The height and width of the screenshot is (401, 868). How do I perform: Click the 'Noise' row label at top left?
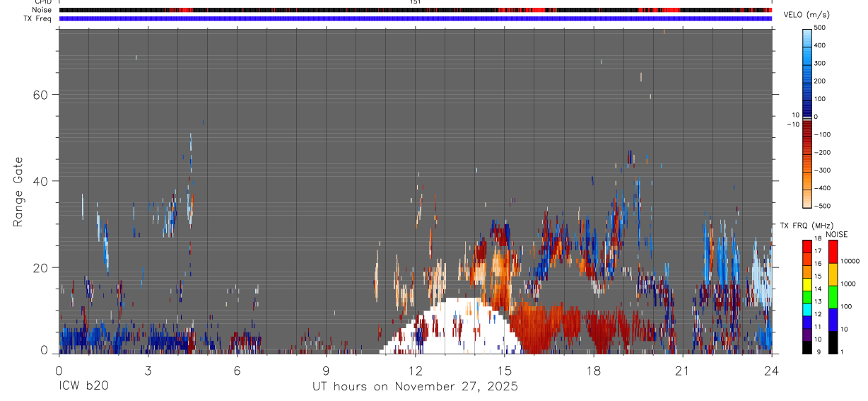point(40,10)
